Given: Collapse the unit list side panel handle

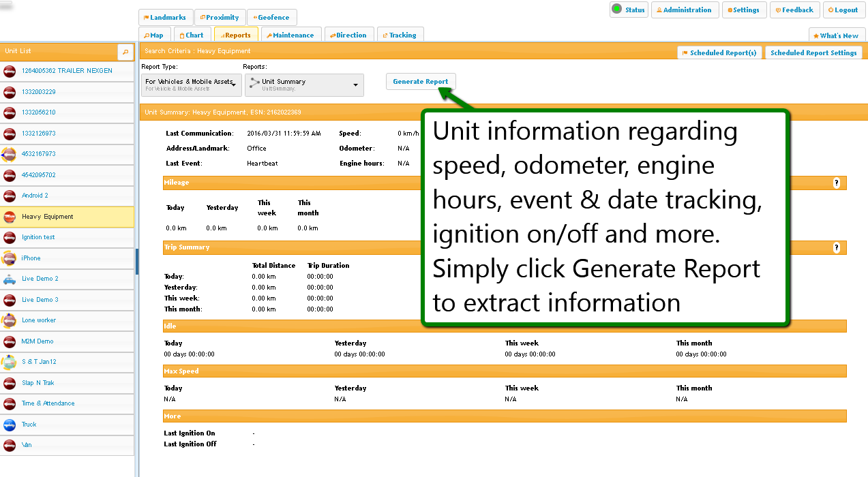Looking at the screenshot, I should pyautogui.click(x=137, y=262).
